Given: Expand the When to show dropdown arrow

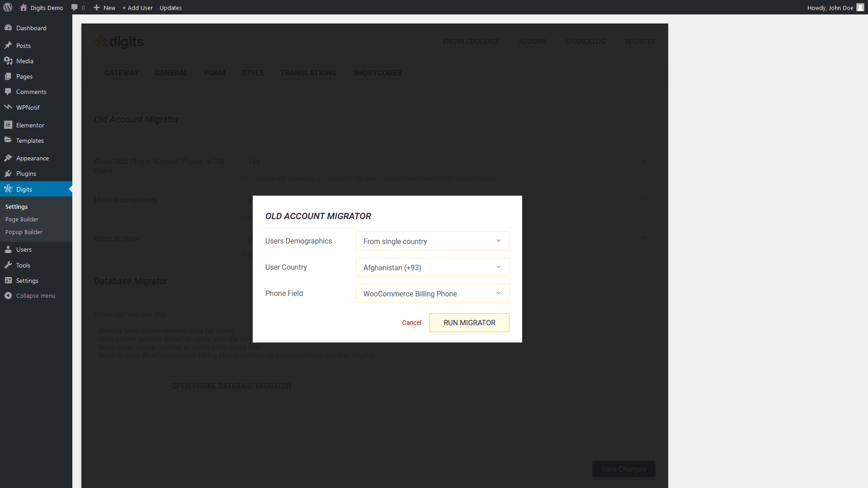Looking at the screenshot, I should [x=645, y=238].
